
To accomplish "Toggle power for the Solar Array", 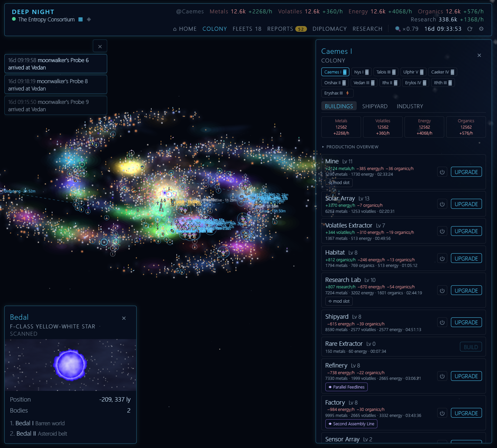I will click(x=442, y=204).
